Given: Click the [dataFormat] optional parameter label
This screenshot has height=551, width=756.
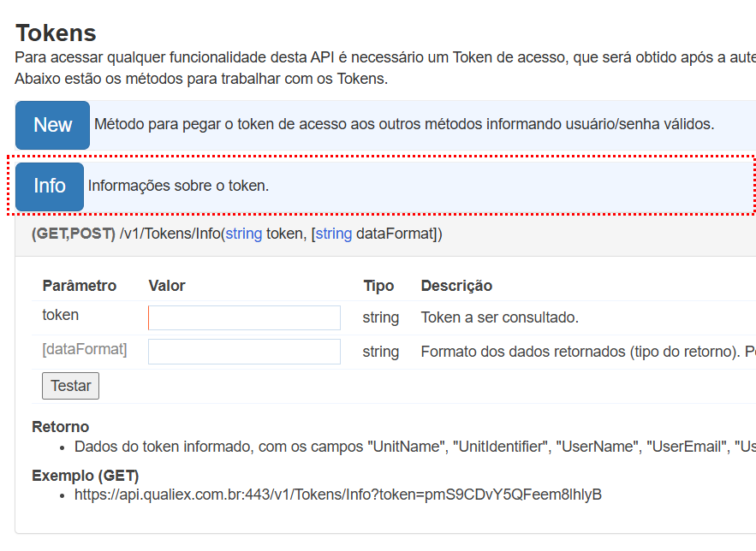Looking at the screenshot, I should [x=84, y=349].
